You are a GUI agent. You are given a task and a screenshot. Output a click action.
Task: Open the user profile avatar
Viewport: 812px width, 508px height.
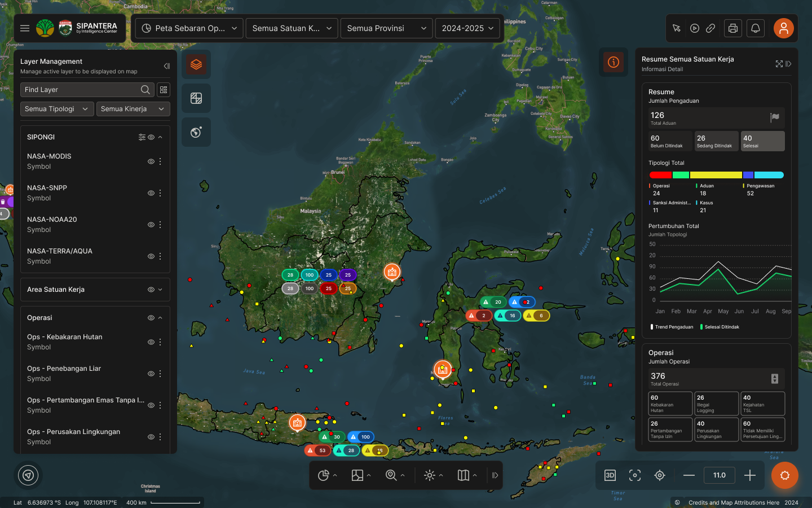tap(783, 28)
